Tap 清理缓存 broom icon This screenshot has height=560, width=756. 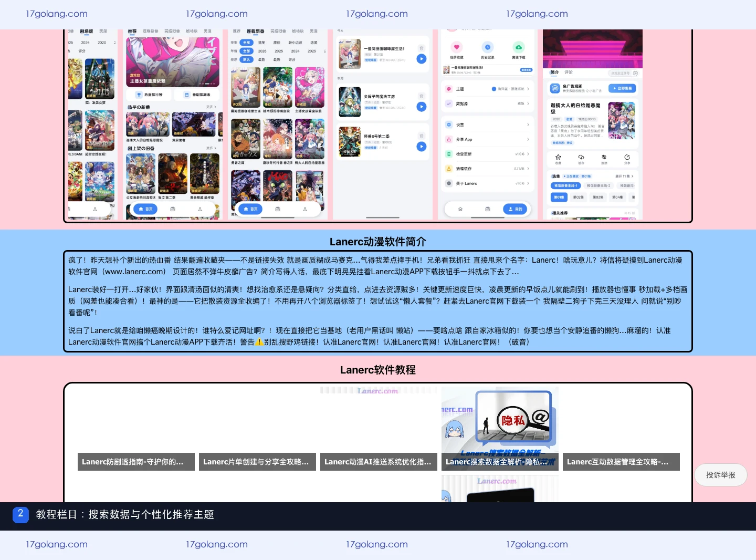click(x=449, y=169)
